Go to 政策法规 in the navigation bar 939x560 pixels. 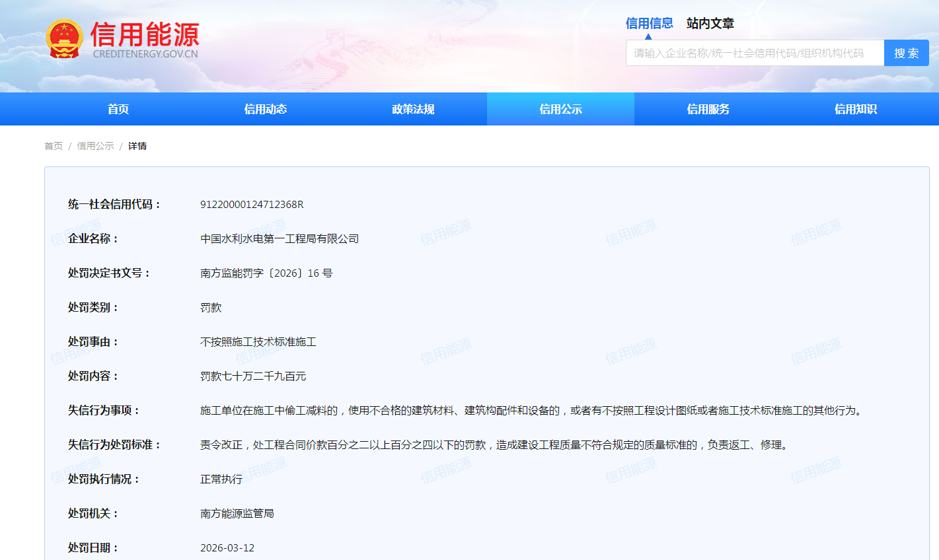coord(413,109)
